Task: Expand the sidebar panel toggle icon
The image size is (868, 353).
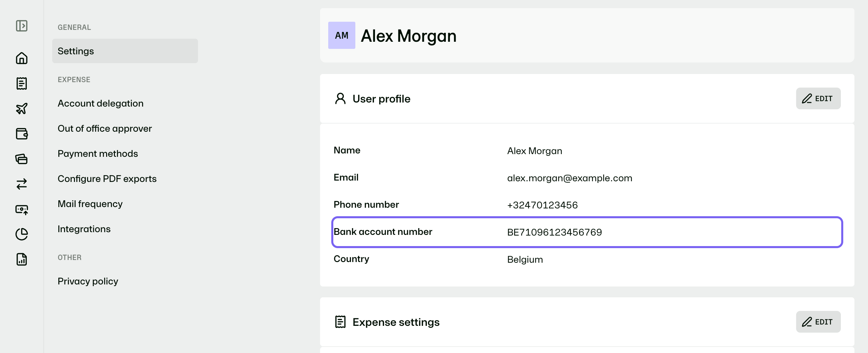Action: tap(22, 26)
